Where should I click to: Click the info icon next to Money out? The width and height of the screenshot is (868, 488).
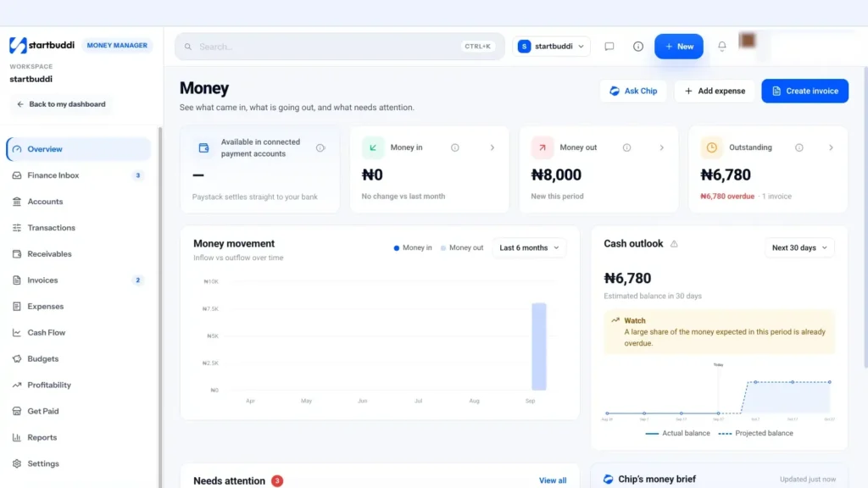(x=626, y=147)
